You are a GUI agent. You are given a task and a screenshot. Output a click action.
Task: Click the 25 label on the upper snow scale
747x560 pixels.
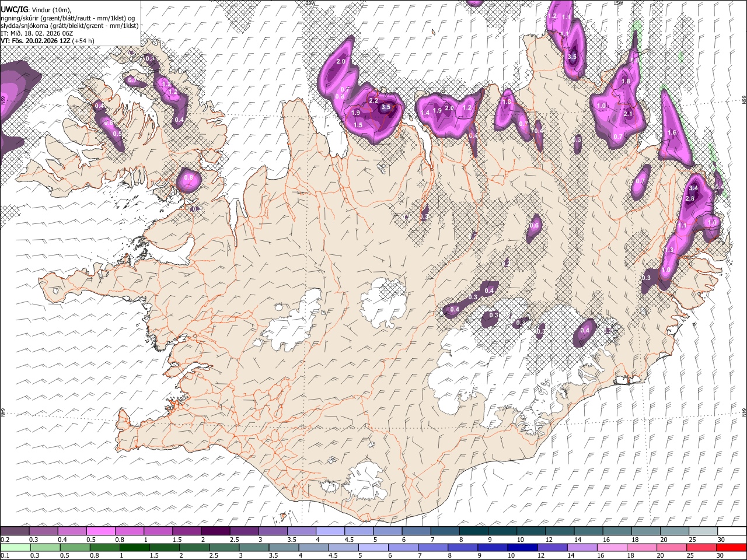(x=692, y=540)
